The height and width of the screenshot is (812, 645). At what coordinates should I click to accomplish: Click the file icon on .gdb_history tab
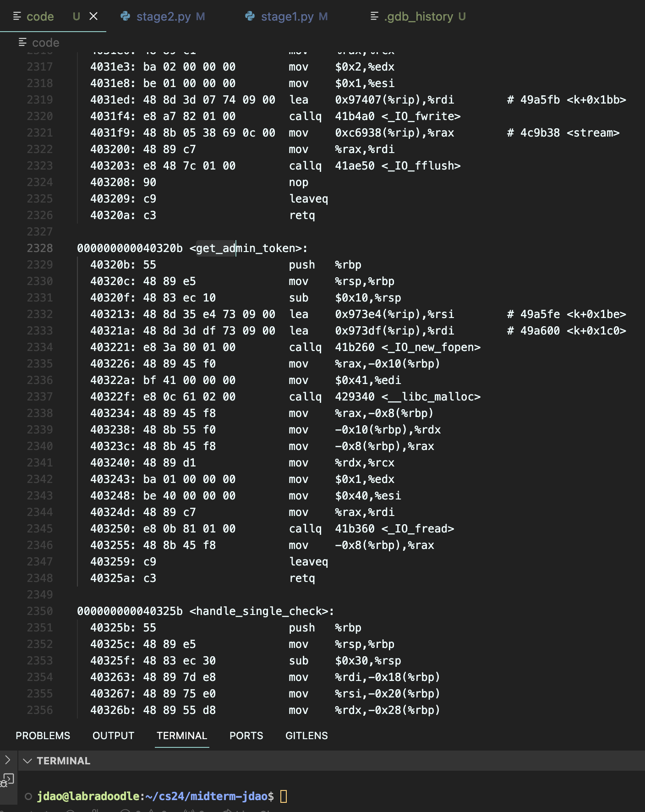tap(374, 16)
